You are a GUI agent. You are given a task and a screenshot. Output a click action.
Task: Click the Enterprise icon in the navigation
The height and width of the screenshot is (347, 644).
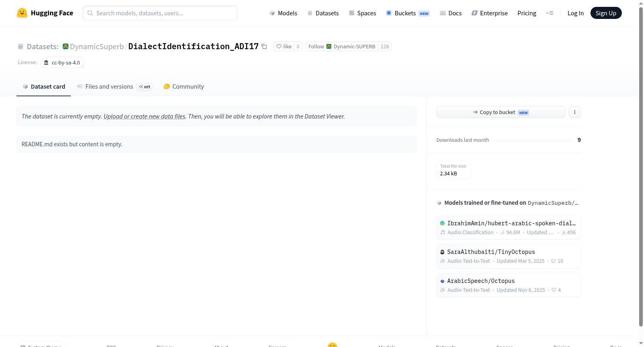click(x=475, y=13)
